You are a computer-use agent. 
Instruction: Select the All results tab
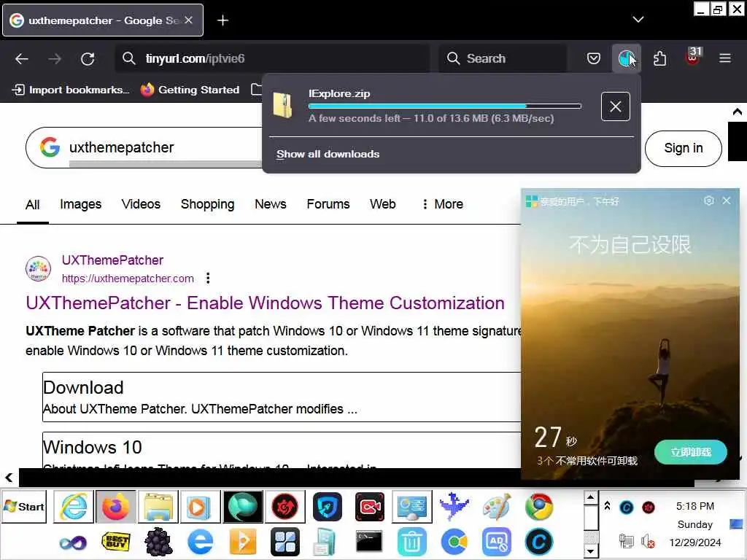click(x=32, y=205)
